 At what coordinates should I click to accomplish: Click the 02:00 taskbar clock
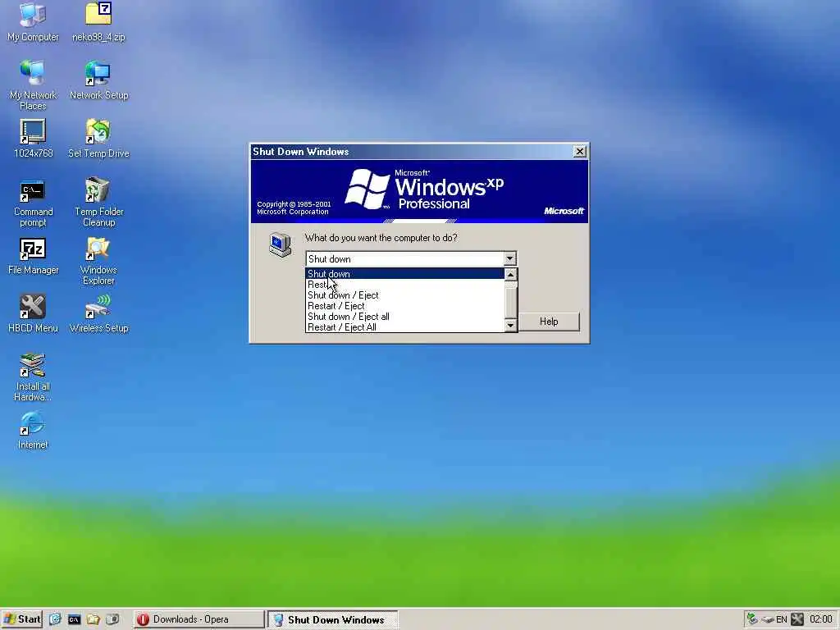820,620
